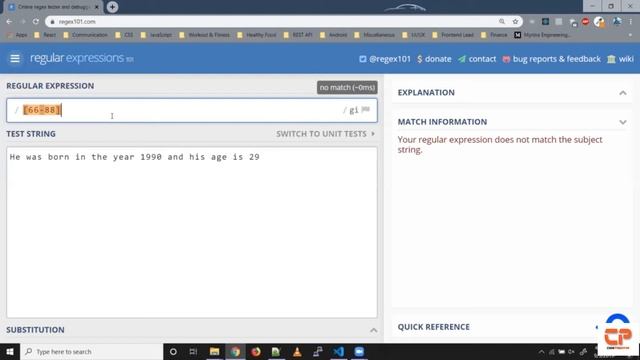Open the Apps bookmark shortcut

18,35
